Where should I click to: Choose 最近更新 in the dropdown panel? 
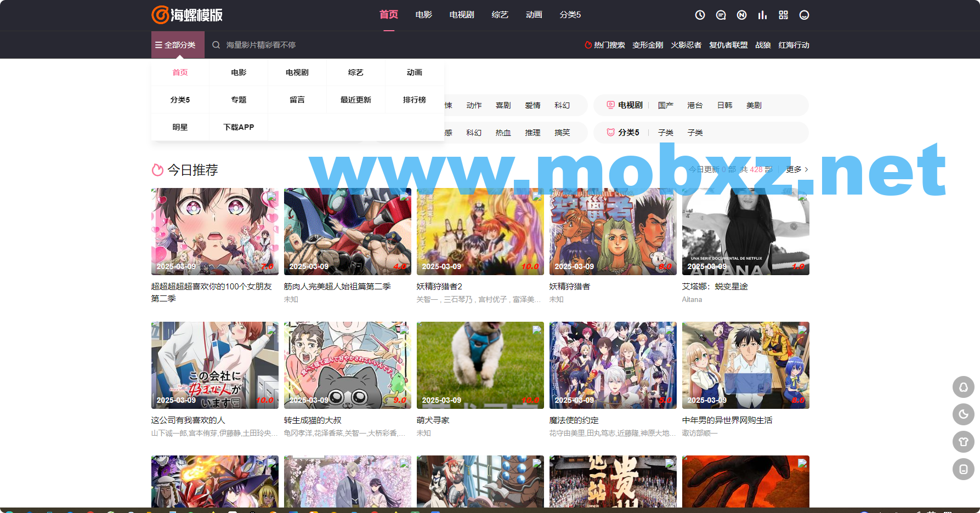[356, 100]
